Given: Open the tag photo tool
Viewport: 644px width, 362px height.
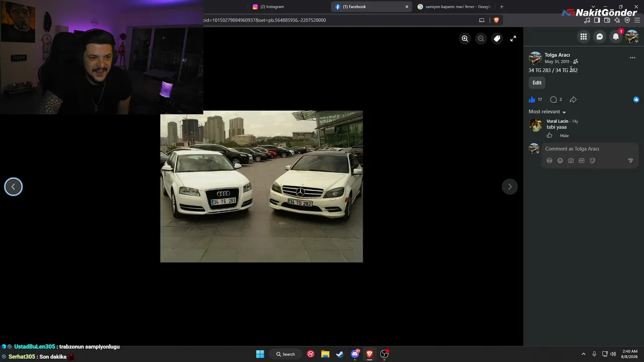Looking at the screenshot, I should [497, 39].
